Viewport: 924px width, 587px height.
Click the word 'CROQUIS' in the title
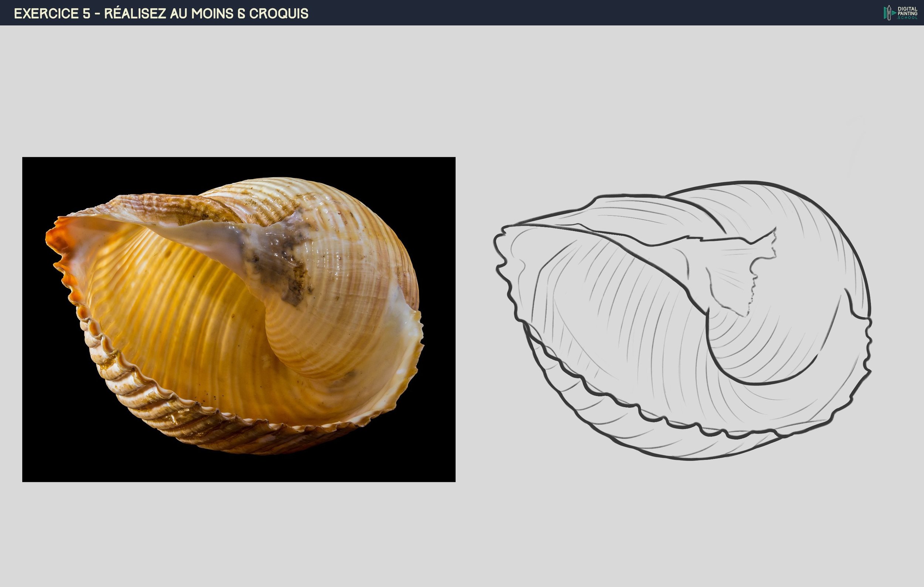tap(279, 13)
